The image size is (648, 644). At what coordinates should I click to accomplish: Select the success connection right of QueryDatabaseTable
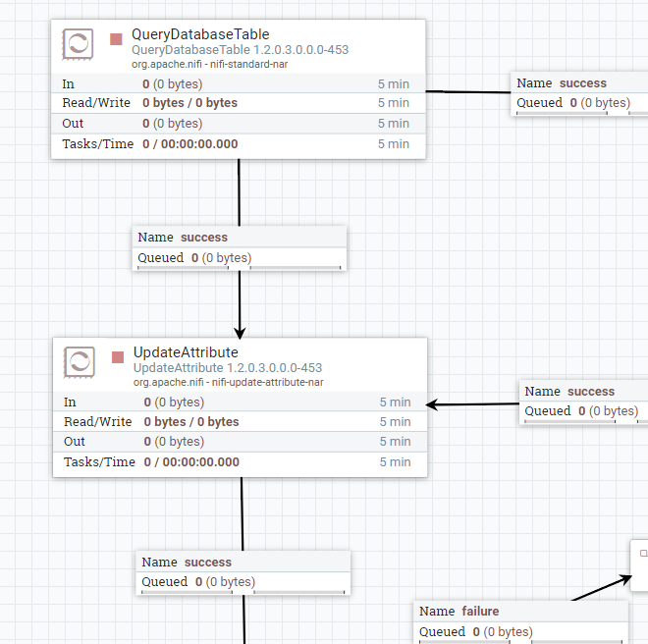(579, 94)
